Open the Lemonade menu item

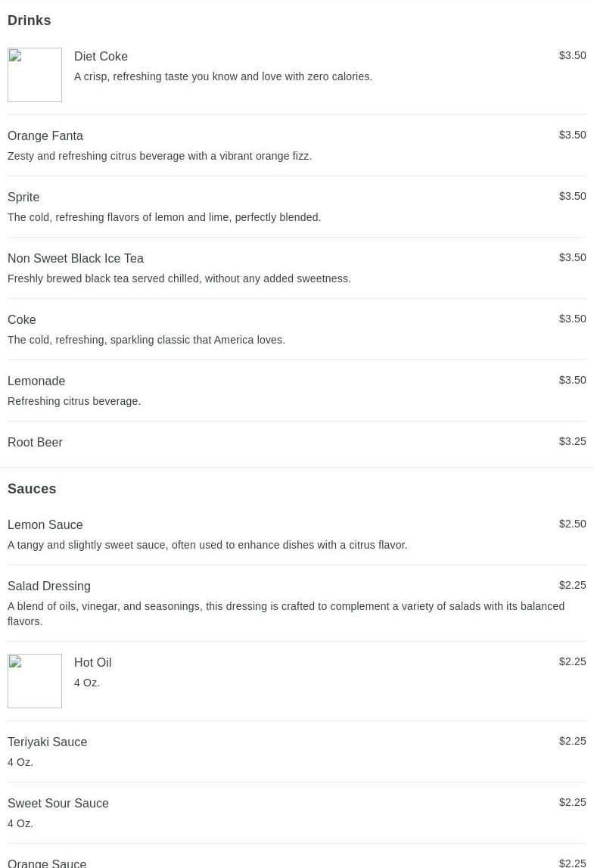[36, 381]
